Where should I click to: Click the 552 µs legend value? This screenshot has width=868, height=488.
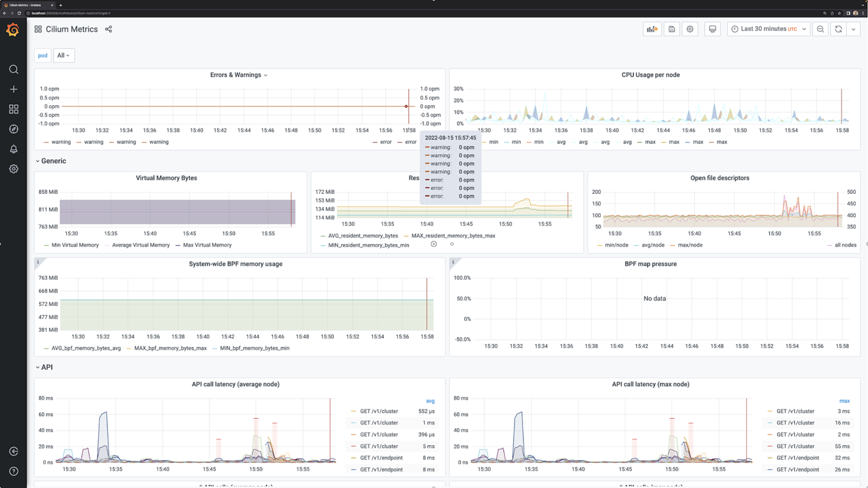[426, 411]
